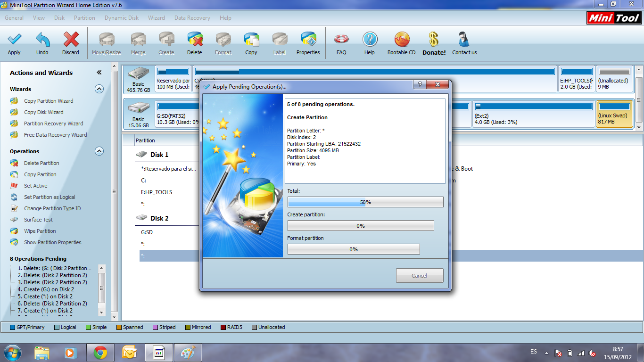
Task: Click the Format partition progress bar
Action: tap(354, 249)
